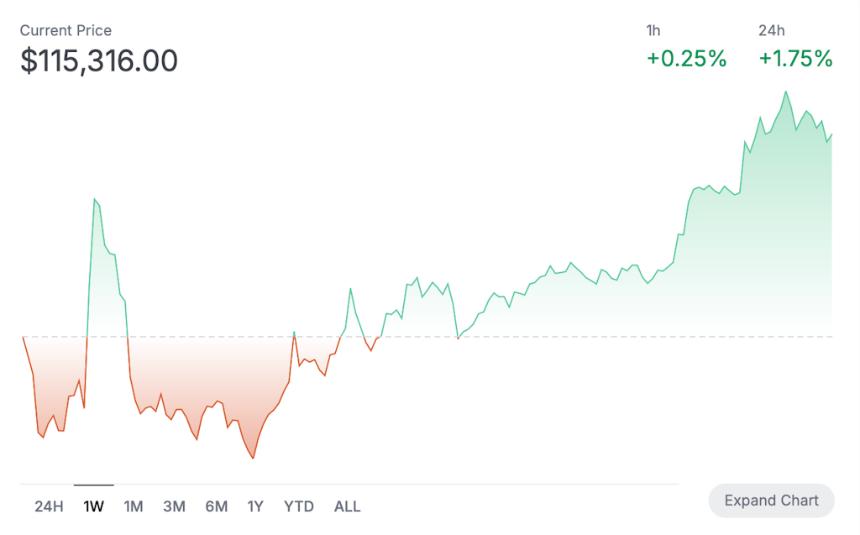Click the tall early green spike on the chart
Image resolution: width=860 pixels, height=535 pixels.
[x=95, y=199]
